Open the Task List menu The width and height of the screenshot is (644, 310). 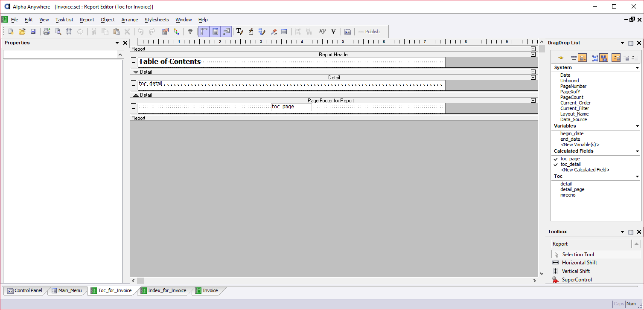click(x=64, y=20)
